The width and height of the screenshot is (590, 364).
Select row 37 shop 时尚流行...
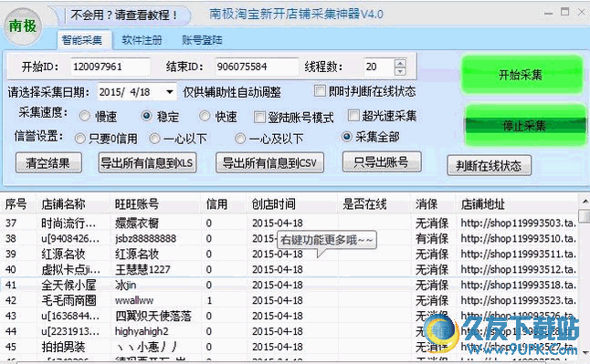[x=68, y=224]
